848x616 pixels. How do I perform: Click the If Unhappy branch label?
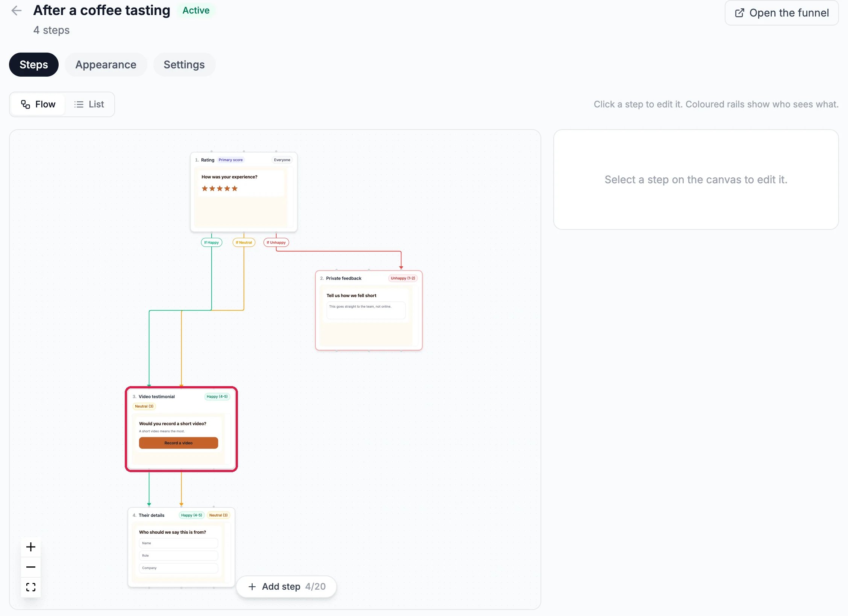276,242
